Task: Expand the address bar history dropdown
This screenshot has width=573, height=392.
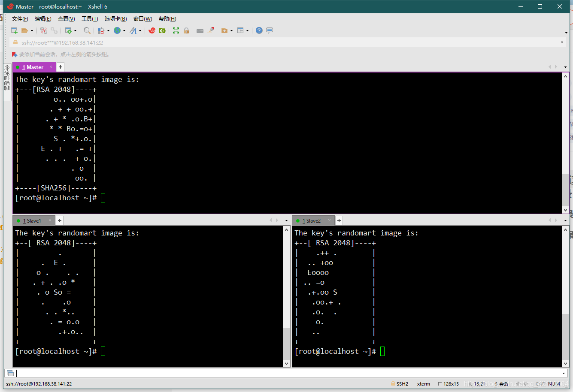Action: [562, 42]
